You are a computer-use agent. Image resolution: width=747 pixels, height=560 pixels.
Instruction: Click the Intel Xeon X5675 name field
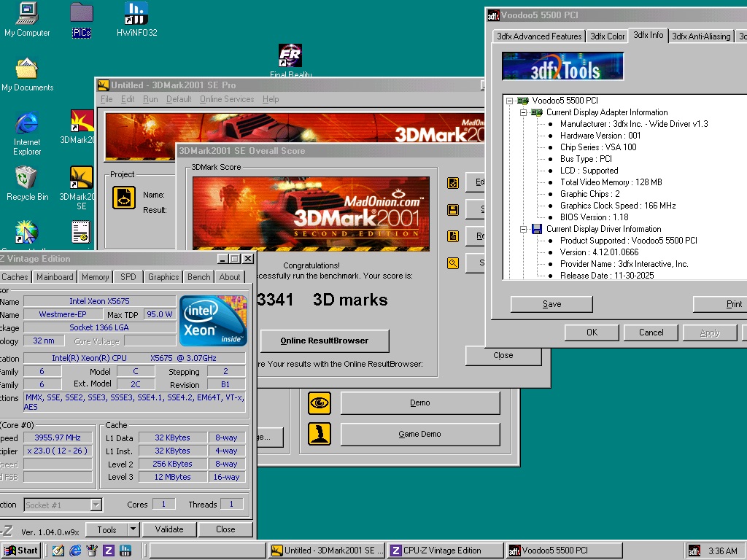(x=99, y=301)
